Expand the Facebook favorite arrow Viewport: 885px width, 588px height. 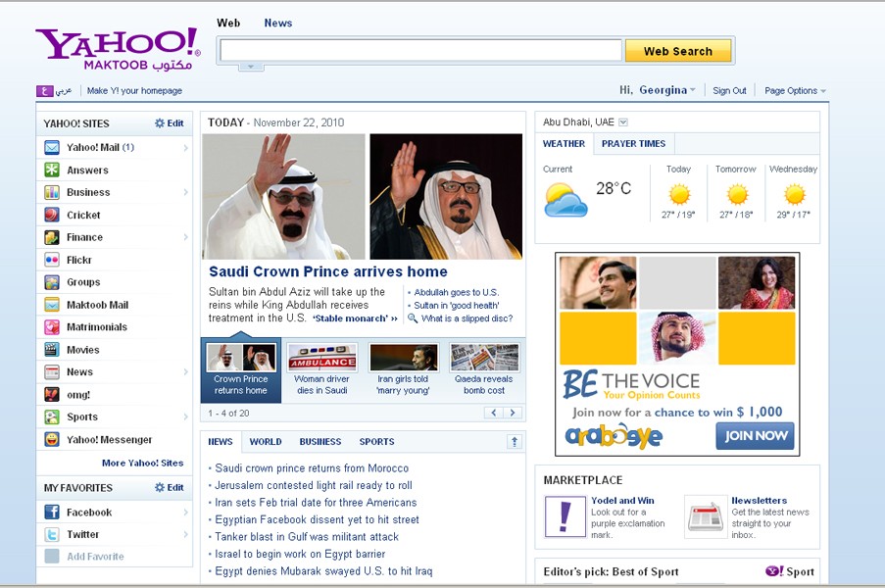(185, 512)
